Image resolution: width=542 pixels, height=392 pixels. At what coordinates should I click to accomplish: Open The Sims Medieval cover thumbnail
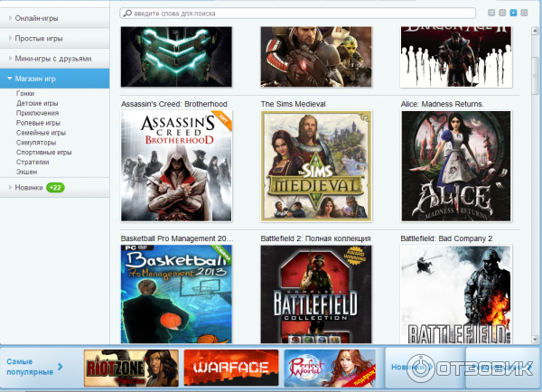click(x=315, y=166)
